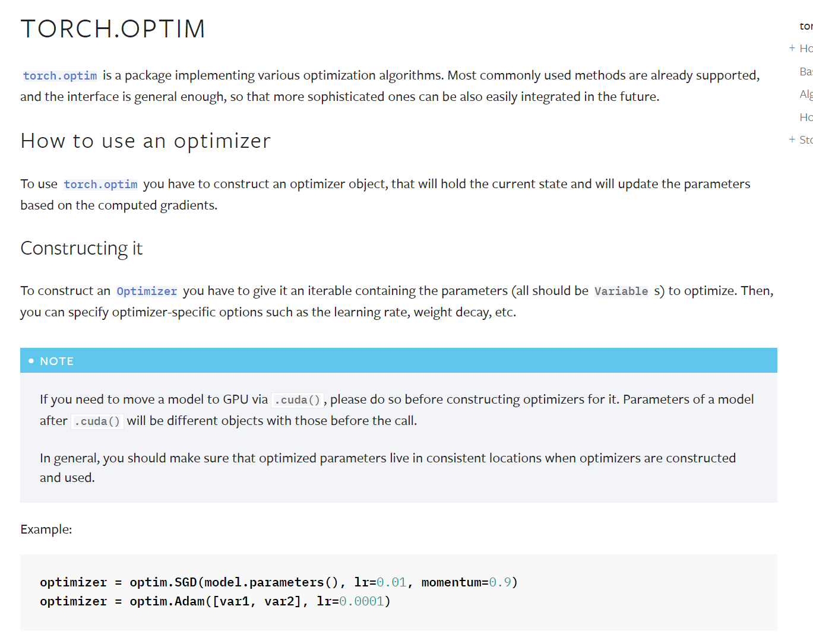Click the Variable code reference
Viewport: 813px width, 644px height.
pyautogui.click(x=621, y=291)
